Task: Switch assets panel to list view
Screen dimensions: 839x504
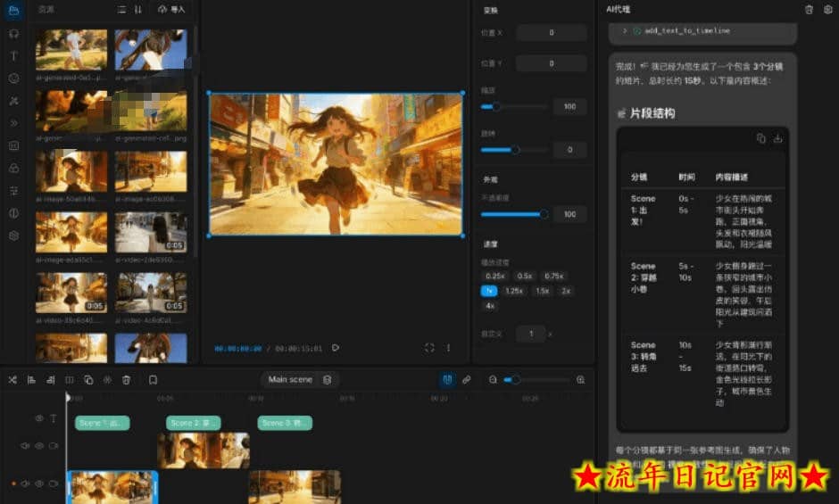Action: coord(122,10)
